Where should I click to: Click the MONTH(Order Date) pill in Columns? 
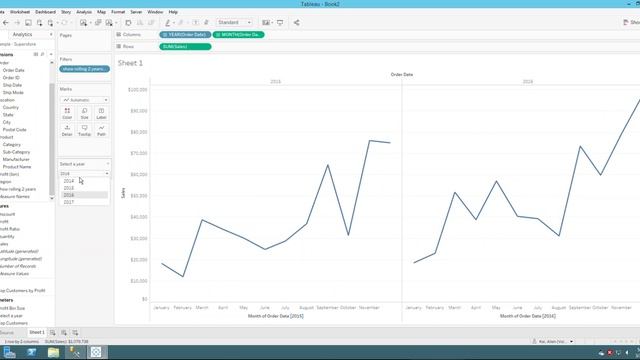tap(238, 35)
